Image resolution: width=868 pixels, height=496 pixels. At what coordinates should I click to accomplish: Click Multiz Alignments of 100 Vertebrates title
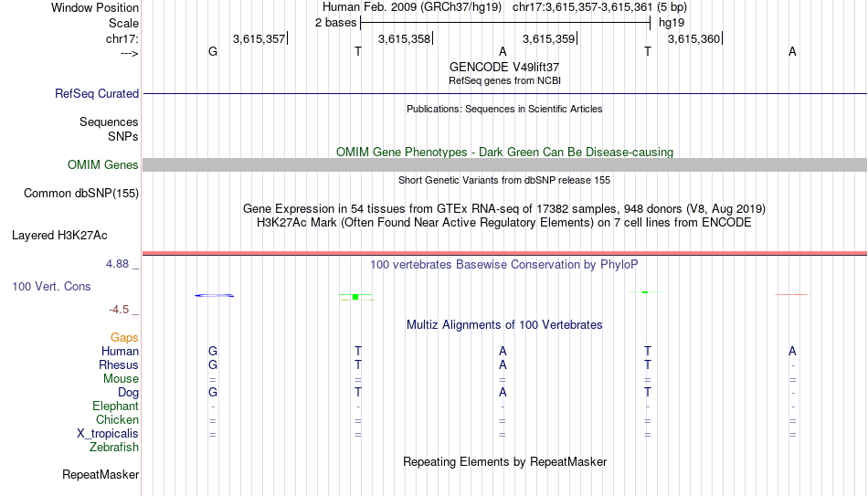(x=504, y=325)
